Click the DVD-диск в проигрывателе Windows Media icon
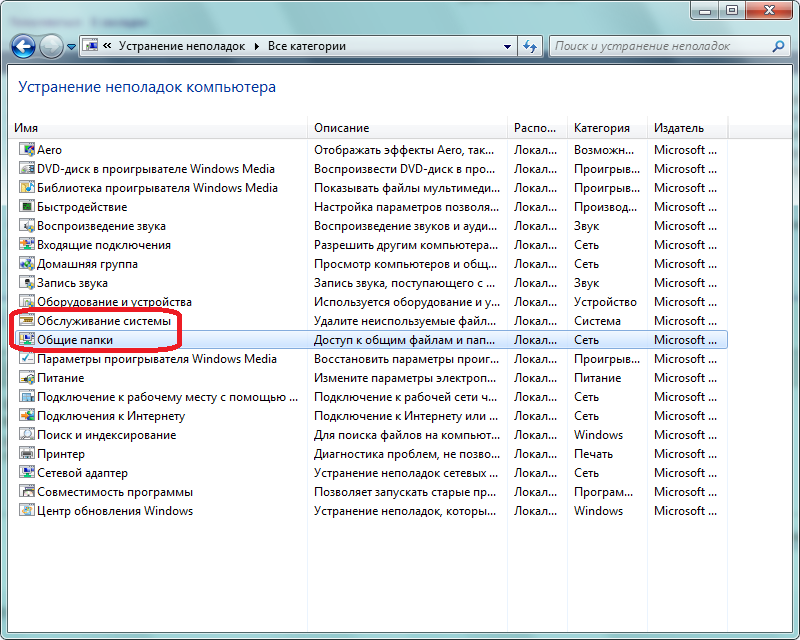This screenshot has width=800, height=640. 26,169
